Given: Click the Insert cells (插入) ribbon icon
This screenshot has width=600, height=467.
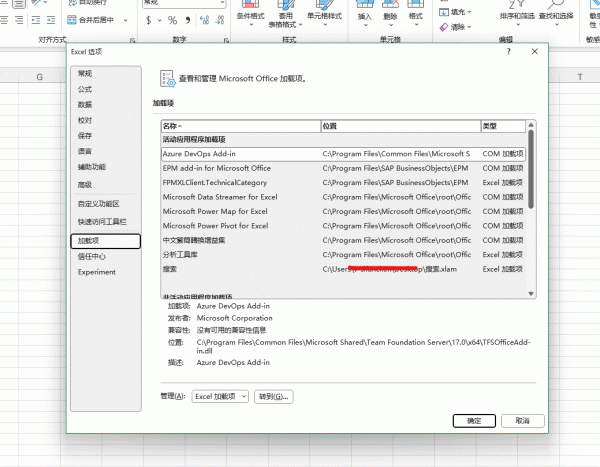Looking at the screenshot, I should point(364,14).
